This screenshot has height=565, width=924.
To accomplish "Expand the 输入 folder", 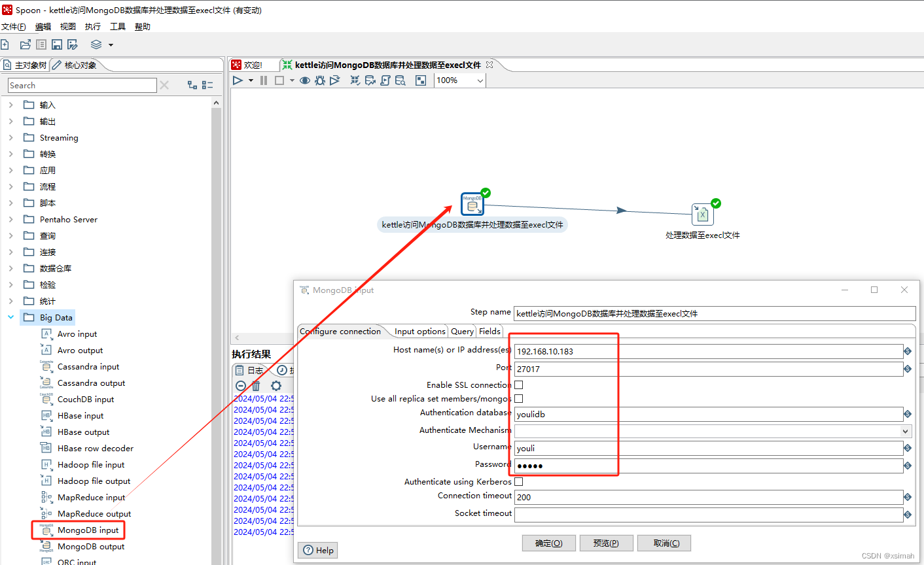I will [10, 105].
